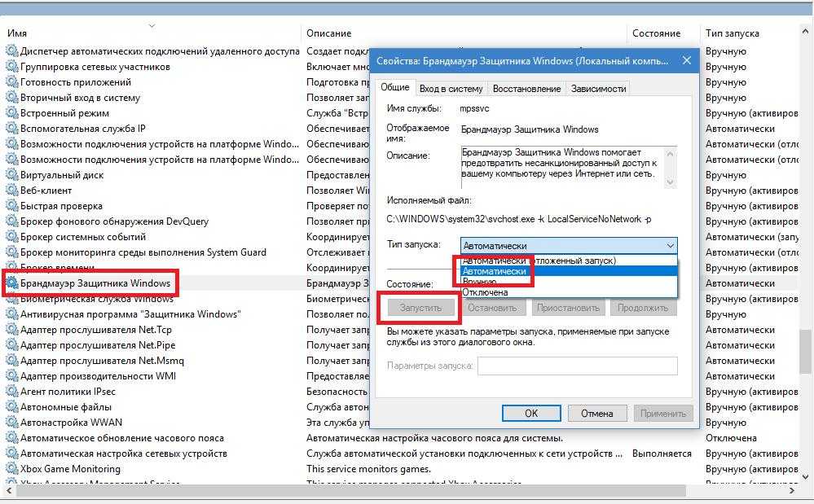The image size is (814, 504).
Task: Click gear icon beside Агент политики IPsec
Action: tap(11, 392)
